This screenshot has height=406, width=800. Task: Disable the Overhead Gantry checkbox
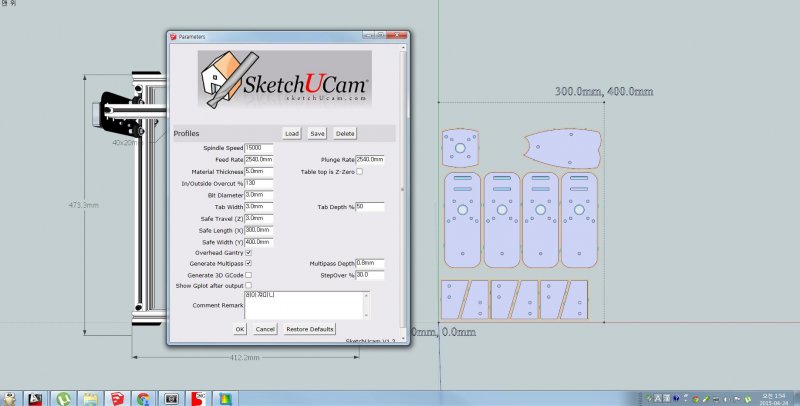(x=248, y=253)
